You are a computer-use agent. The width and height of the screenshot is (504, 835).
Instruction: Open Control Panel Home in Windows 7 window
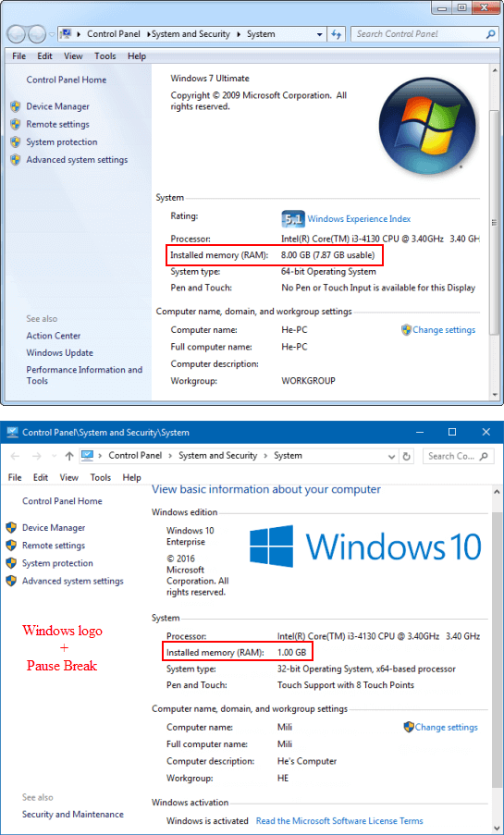66,80
